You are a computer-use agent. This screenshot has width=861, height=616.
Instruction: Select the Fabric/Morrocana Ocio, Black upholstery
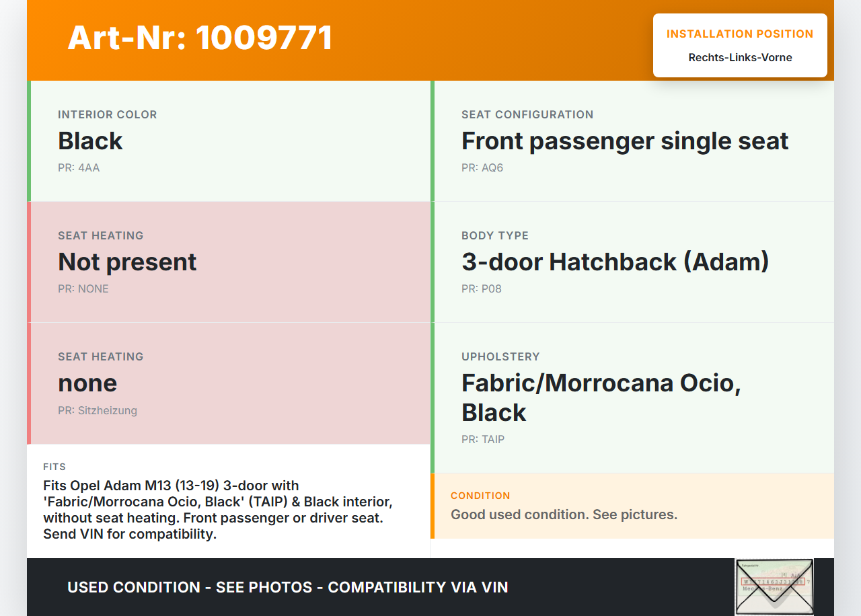601,397
